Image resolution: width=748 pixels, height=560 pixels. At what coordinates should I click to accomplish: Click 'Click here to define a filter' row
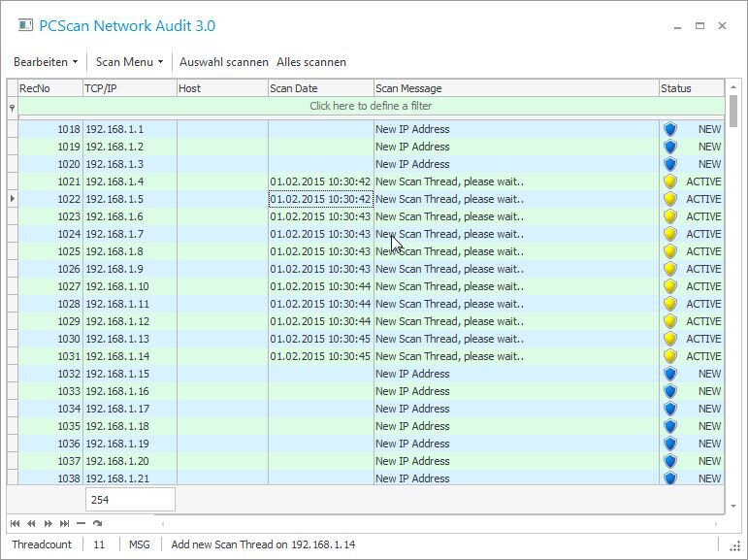point(371,106)
